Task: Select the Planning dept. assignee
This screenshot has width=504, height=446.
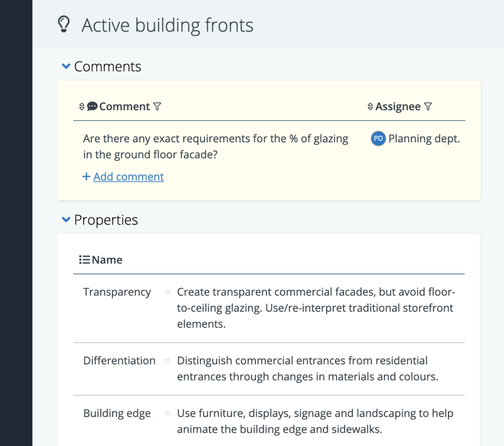Action: pos(424,139)
